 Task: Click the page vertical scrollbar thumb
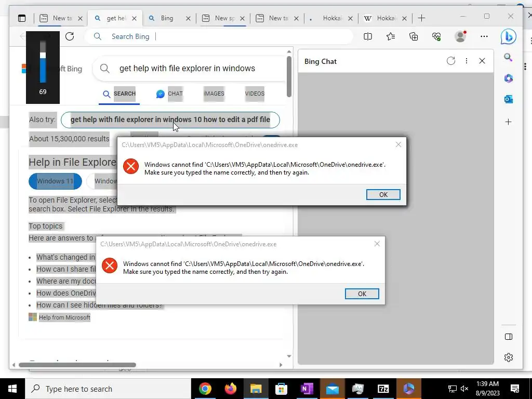pos(289,76)
